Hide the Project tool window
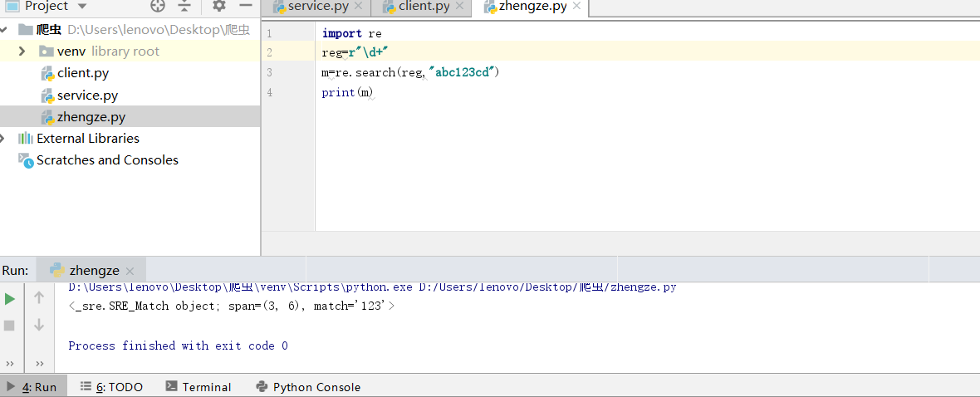Viewport: 980px width, 397px height. pyautogui.click(x=247, y=6)
